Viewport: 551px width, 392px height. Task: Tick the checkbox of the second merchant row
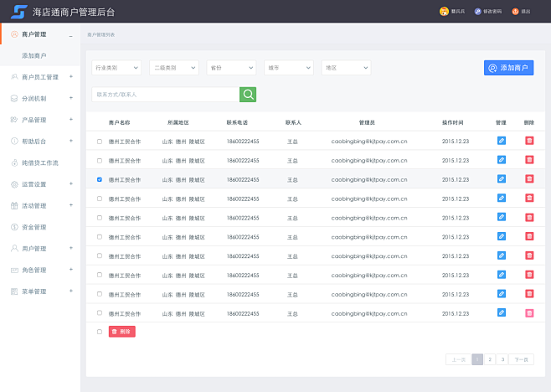click(x=100, y=161)
